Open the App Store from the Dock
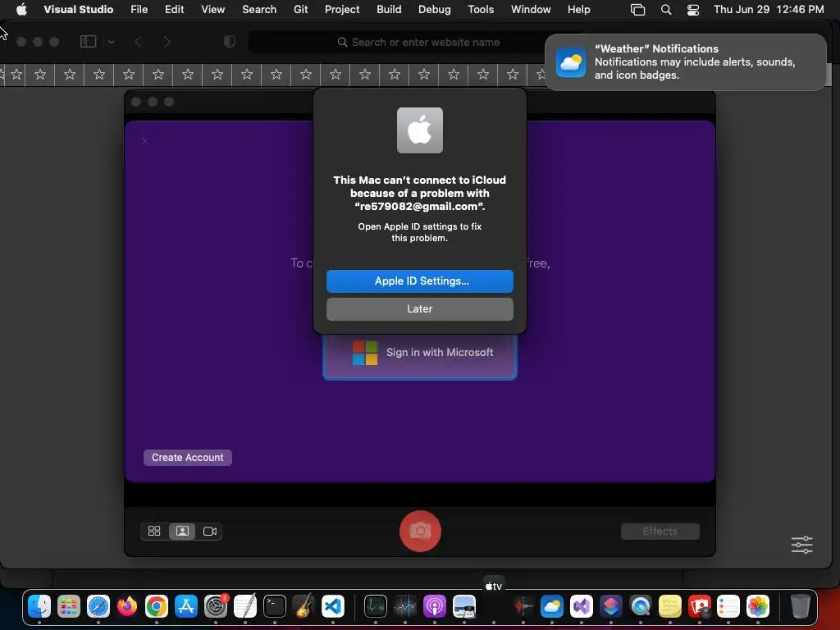 (x=186, y=606)
